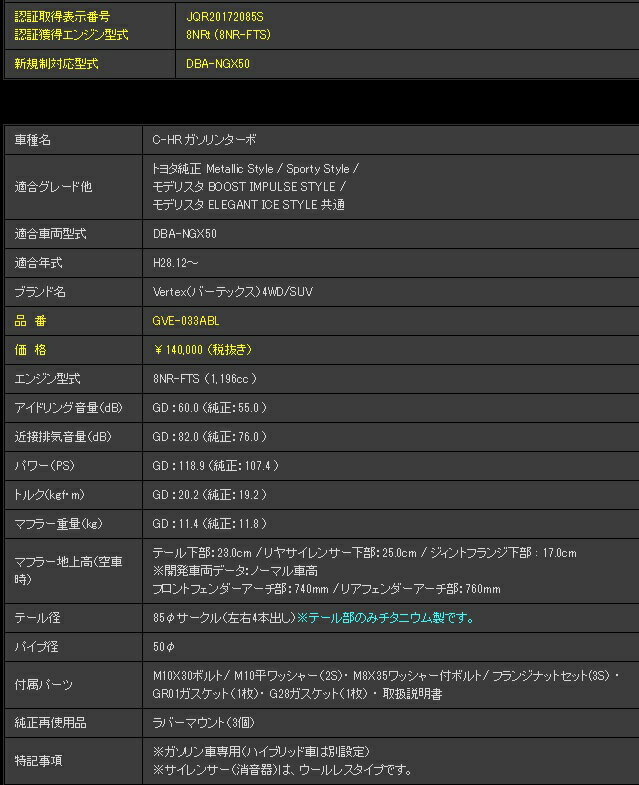Click the 付属パーツ row label
This screenshot has width=639, height=785.
click(x=44, y=685)
